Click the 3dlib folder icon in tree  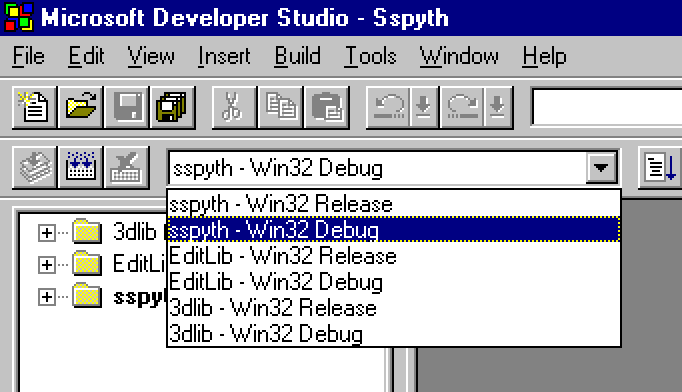pos(87,231)
